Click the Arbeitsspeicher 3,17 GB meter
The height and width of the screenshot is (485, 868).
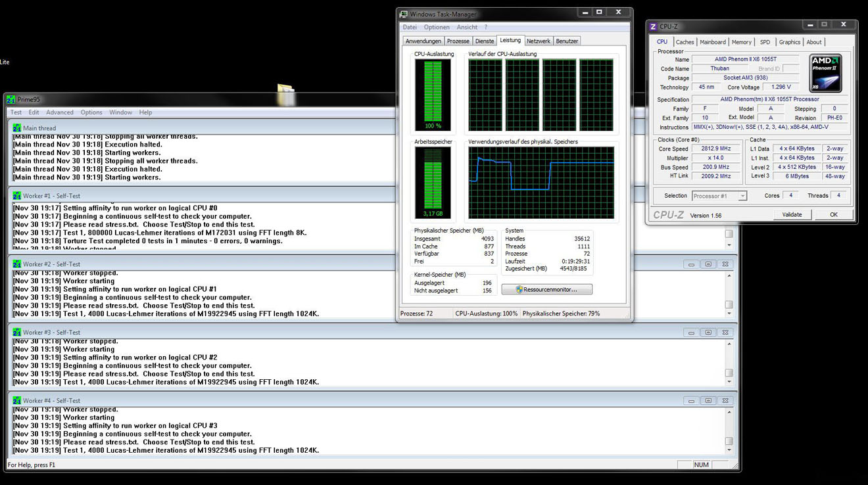433,183
